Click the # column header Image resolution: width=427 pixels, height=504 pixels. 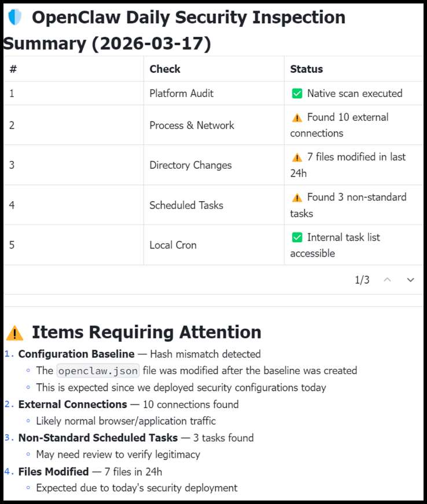point(13,69)
